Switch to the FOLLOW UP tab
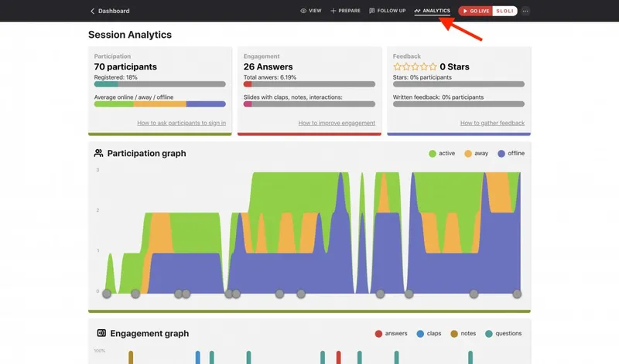The image size is (619, 364). 388,11
